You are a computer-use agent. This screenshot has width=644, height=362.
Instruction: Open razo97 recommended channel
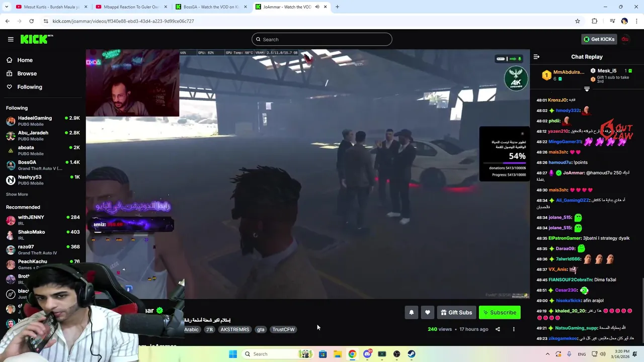[43, 249]
